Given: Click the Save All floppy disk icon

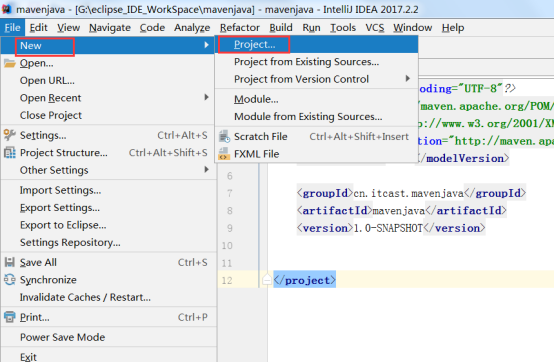Looking at the screenshot, I should point(10,262).
